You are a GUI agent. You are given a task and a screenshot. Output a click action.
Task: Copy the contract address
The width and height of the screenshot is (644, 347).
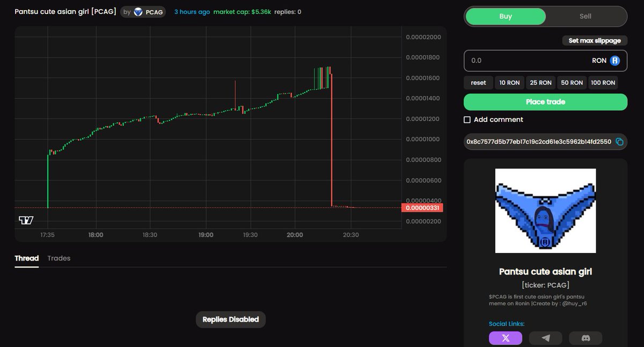618,141
